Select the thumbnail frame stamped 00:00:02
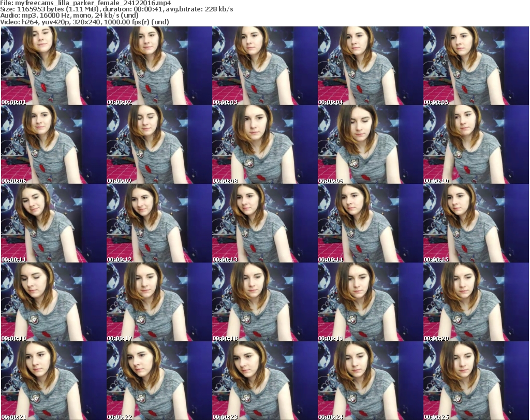Image resolution: width=530 pixels, height=420 pixels. pyautogui.click(x=159, y=66)
